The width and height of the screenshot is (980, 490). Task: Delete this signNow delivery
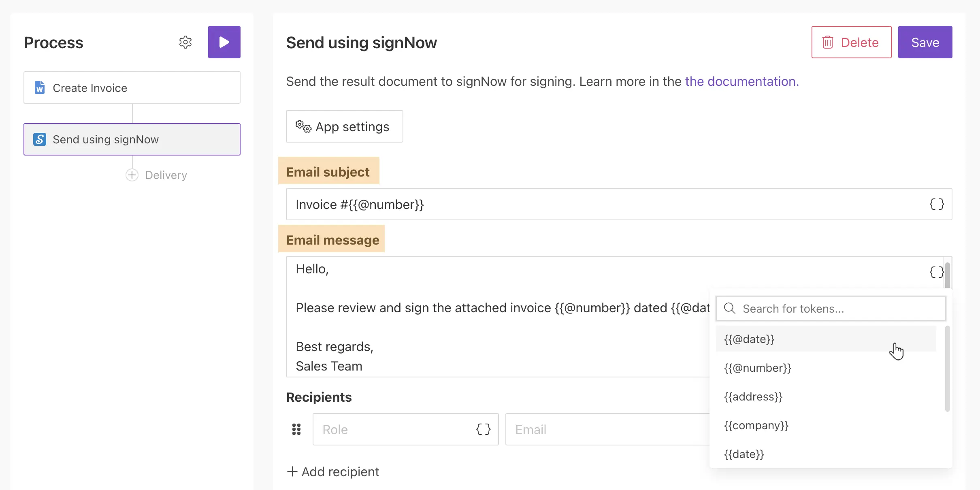tap(851, 42)
